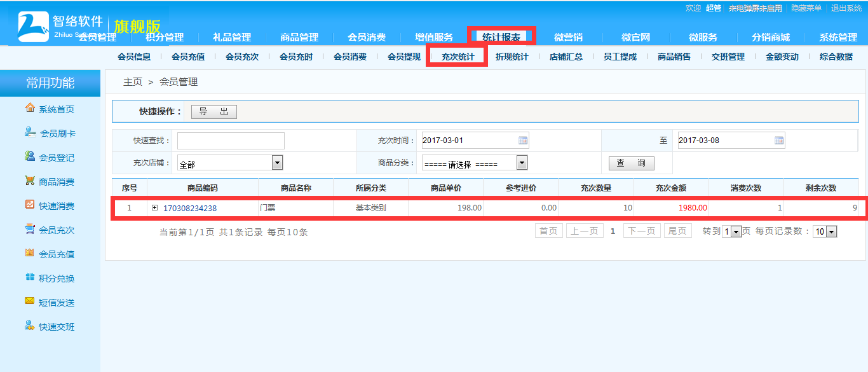The width and height of the screenshot is (868, 372).
Task: Click the 商品消费 shopping cart icon
Action: point(30,181)
